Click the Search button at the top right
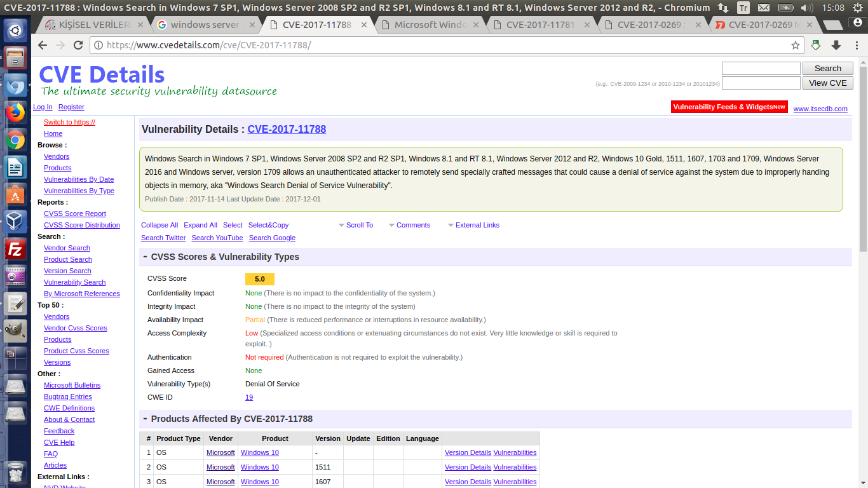This screenshot has height=488, width=868. [827, 68]
